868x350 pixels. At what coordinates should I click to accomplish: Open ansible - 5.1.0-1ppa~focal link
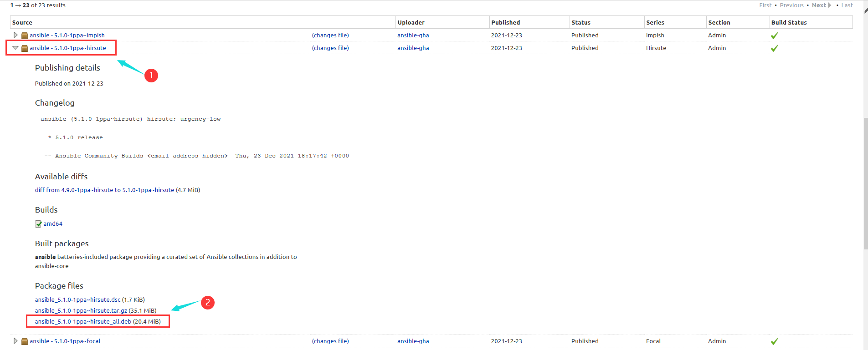(x=65, y=341)
